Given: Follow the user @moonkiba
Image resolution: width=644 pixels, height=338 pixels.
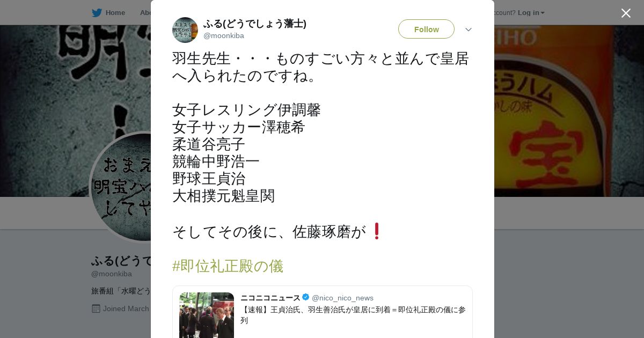Looking at the screenshot, I should pyautogui.click(x=426, y=29).
